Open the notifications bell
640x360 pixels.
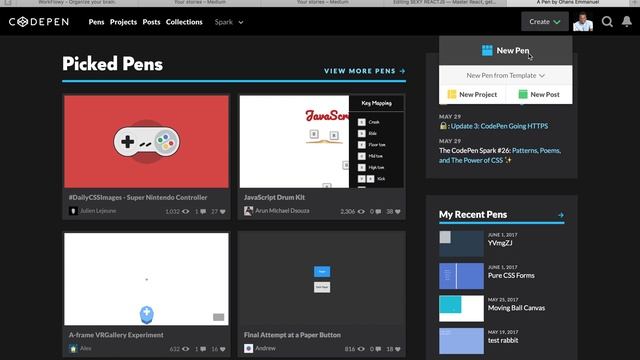click(627, 21)
